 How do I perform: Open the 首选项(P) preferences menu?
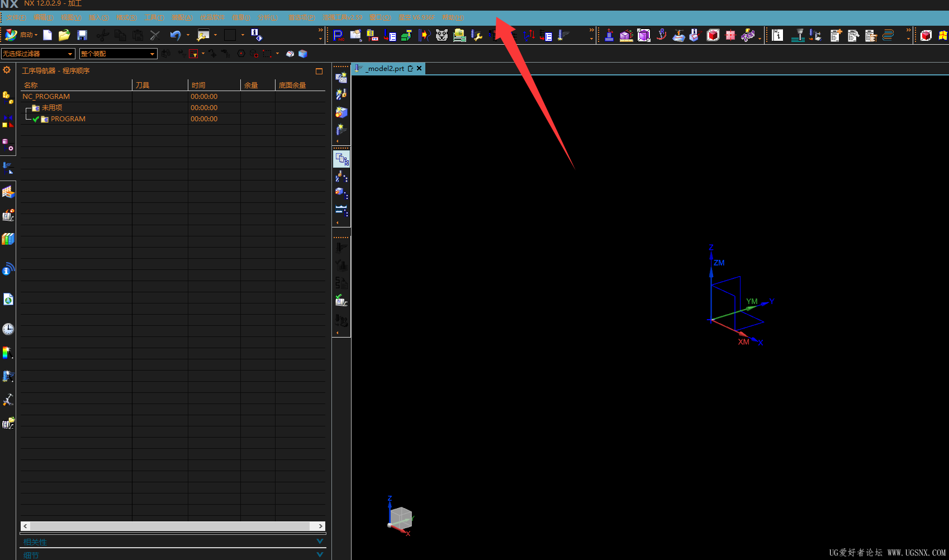pyautogui.click(x=302, y=17)
